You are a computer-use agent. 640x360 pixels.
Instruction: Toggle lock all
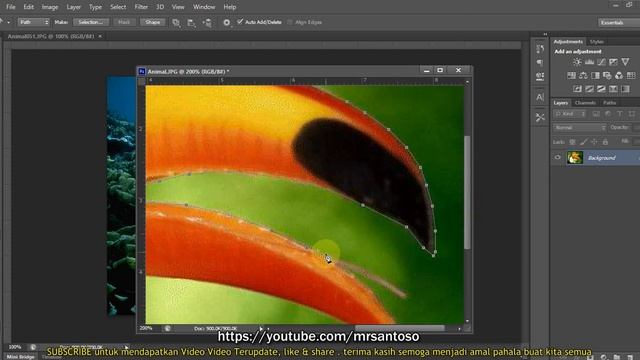pos(605,142)
